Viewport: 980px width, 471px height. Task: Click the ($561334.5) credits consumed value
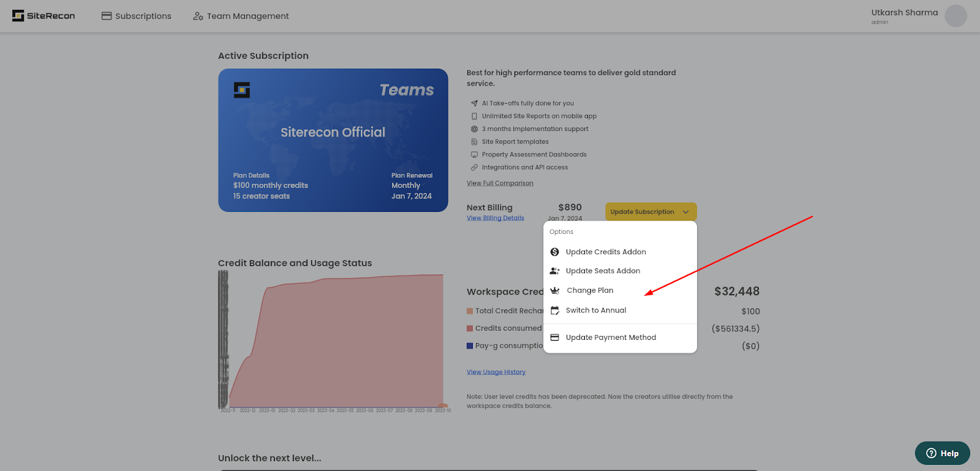[x=736, y=329]
